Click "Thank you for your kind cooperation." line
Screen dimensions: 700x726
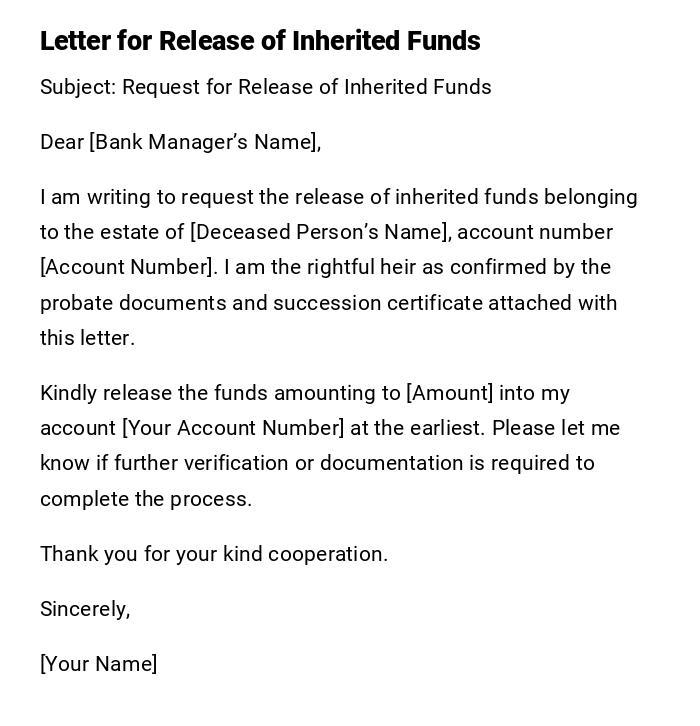coord(213,554)
